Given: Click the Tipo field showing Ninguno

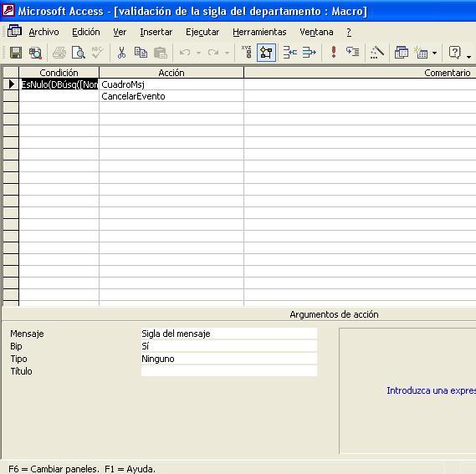Looking at the screenshot, I should 229,359.
